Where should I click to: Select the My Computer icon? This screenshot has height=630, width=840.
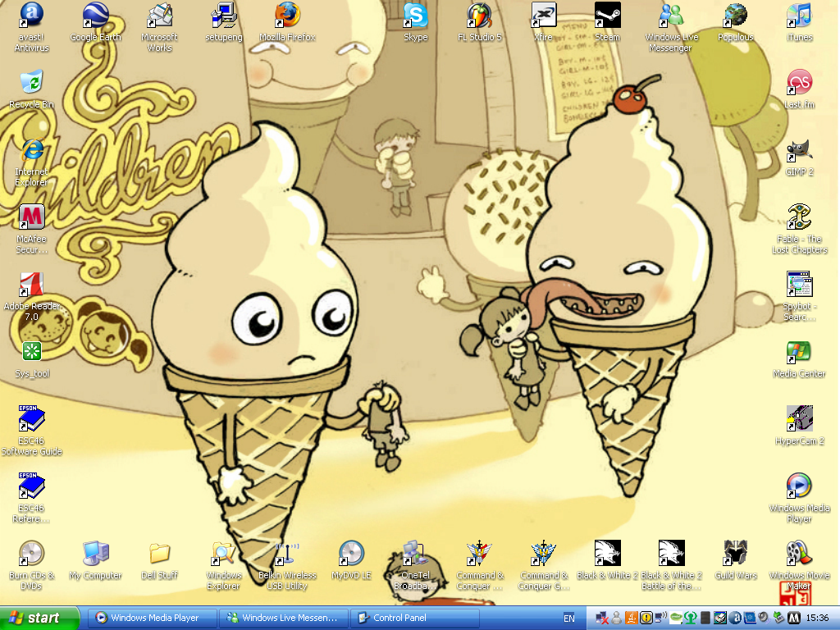pyautogui.click(x=95, y=560)
